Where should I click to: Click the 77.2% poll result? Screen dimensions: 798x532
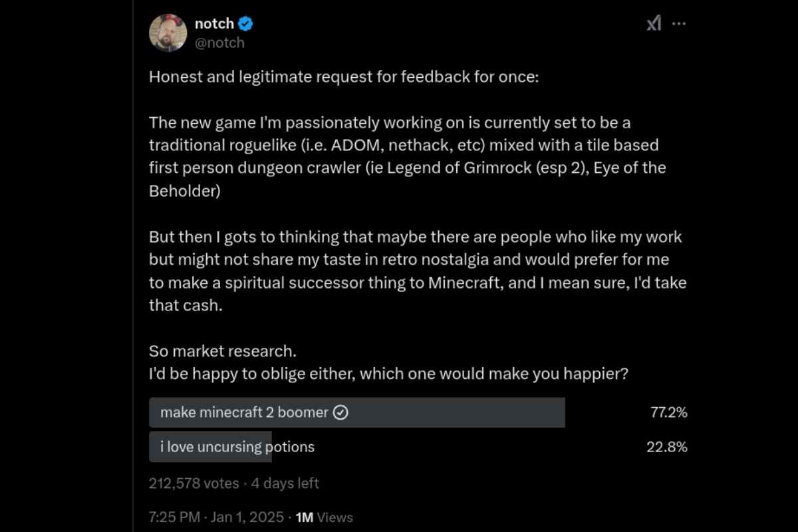tap(668, 412)
